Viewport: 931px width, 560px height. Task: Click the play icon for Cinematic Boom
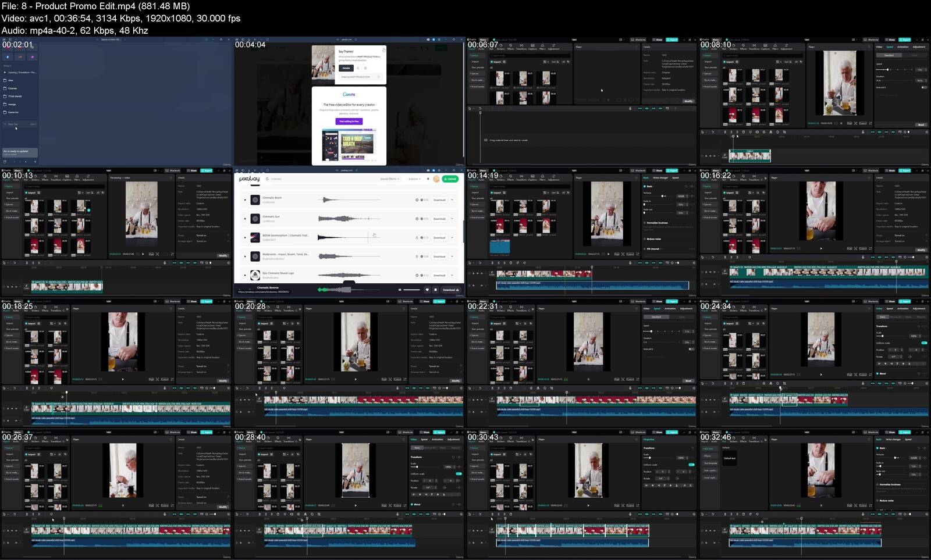pos(245,200)
